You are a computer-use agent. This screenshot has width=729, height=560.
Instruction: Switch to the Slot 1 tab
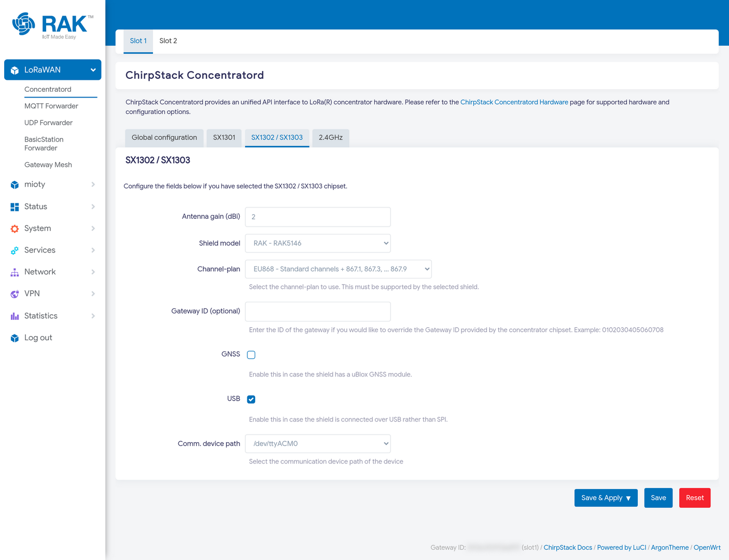pos(138,41)
